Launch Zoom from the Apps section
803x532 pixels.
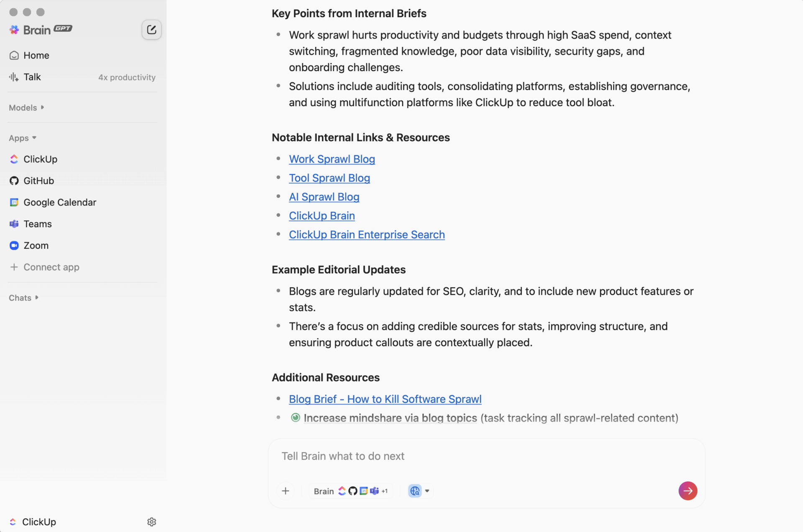pyautogui.click(x=36, y=246)
